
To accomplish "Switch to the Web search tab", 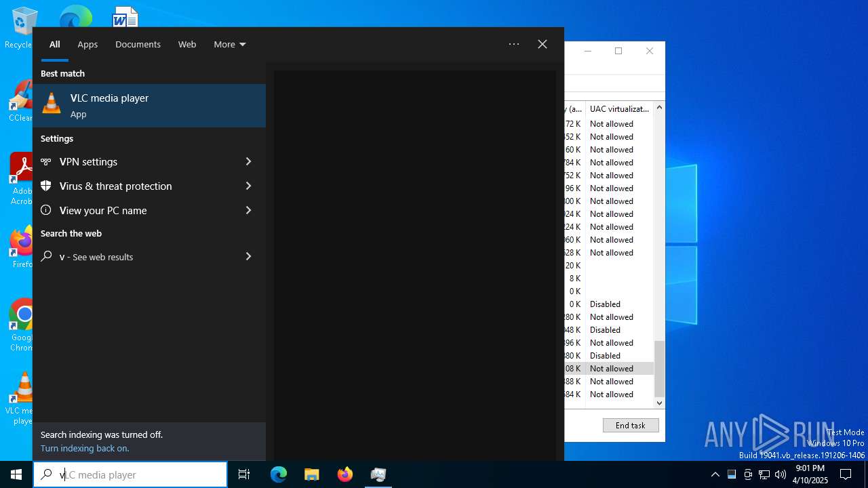I will (x=187, y=44).
